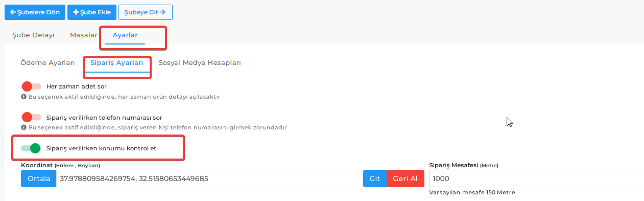This screenshot has height=201, width=644.
Task: Click the Git button next to coordinates
Action: tap(375, 178)
